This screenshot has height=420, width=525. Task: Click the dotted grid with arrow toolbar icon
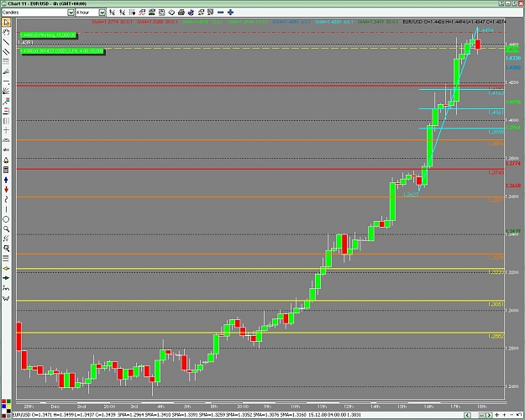click(132, 13)
